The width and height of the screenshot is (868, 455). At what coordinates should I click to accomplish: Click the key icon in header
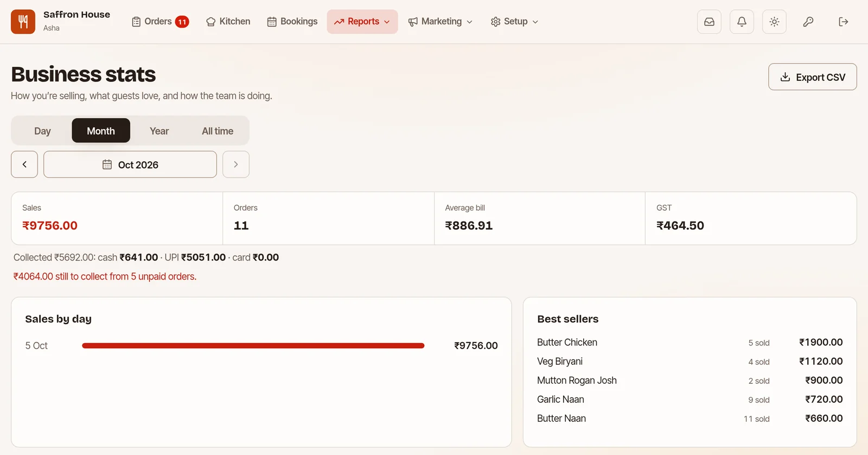click(808, 22)
